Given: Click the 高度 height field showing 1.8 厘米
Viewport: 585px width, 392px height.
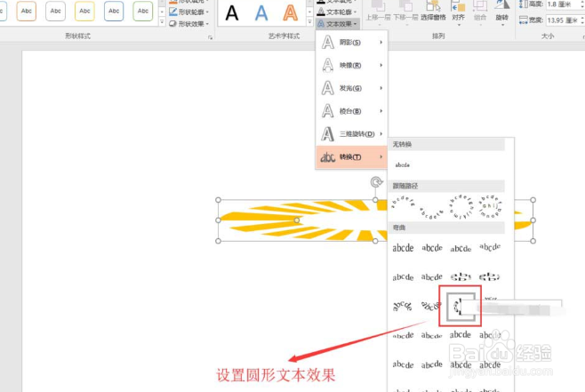Looking at the screenshot, I should [x=562, y=4].
